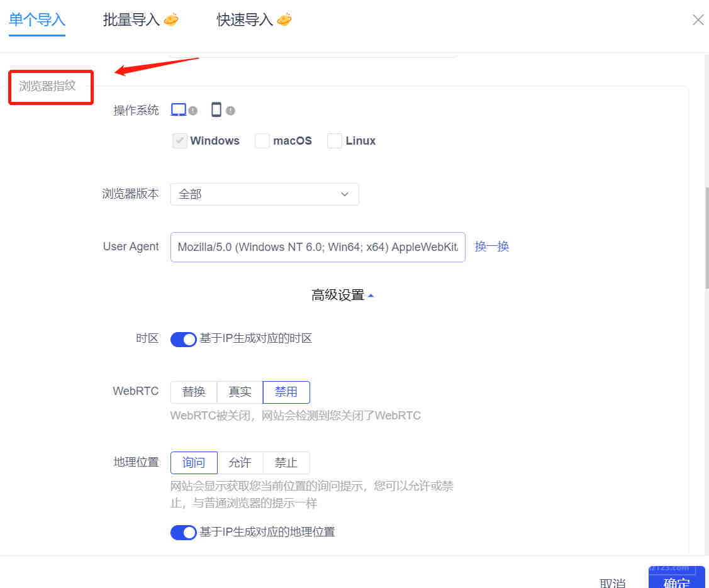Switch to 批量导入 tab
The image size is (709, 588).
click(140, 20)
